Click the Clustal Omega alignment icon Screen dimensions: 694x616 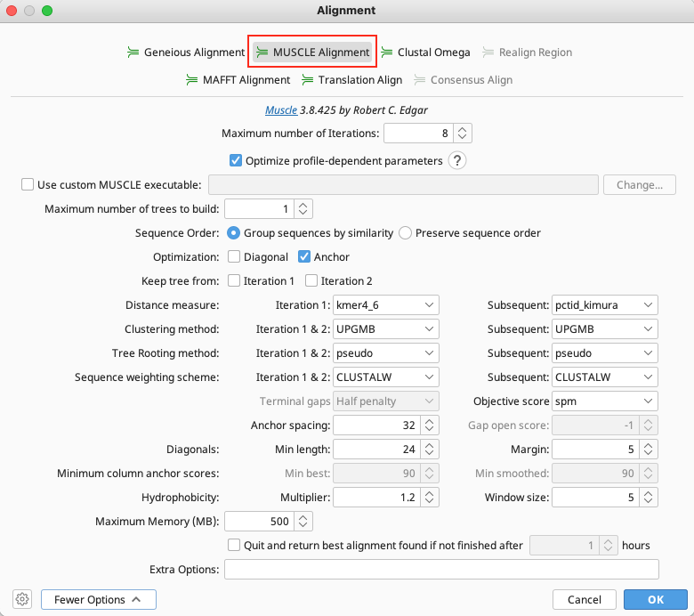[x=387, y=53]
